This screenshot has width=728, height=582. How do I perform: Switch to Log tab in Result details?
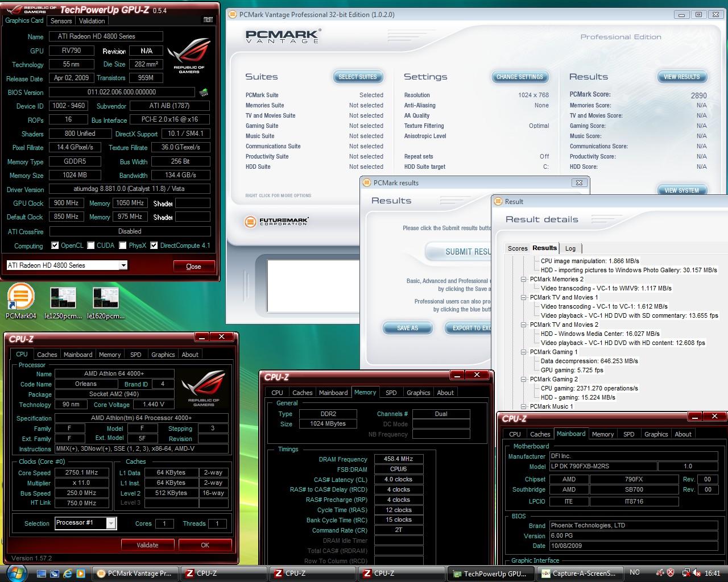pyautogui.click(x=570, y=248)
